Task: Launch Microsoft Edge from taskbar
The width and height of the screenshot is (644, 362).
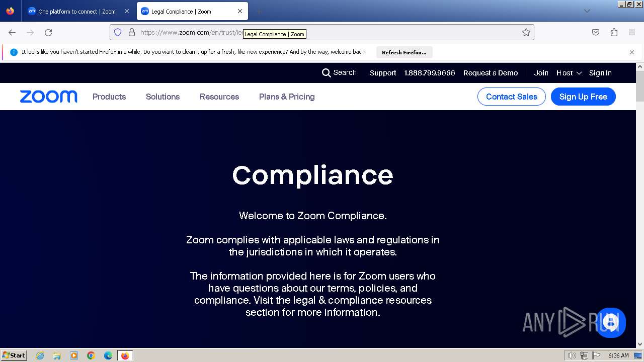Action: [108, 355]
